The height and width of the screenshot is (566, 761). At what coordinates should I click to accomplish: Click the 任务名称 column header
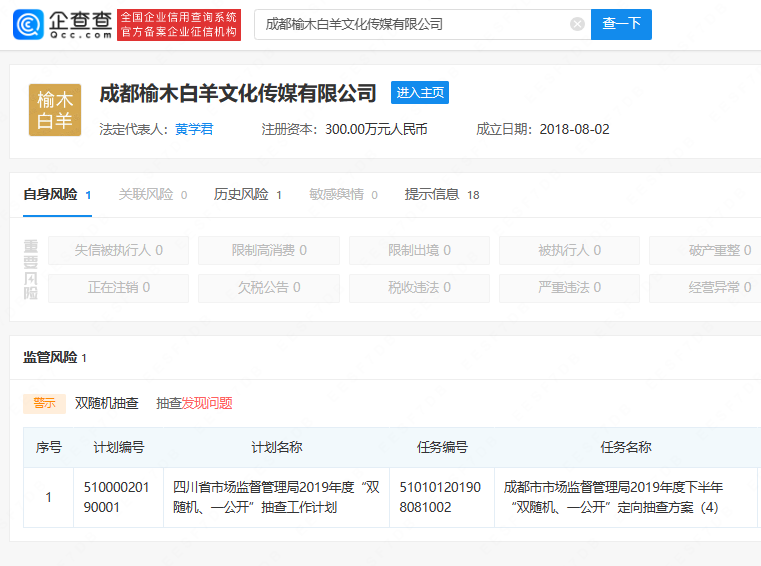626,447
